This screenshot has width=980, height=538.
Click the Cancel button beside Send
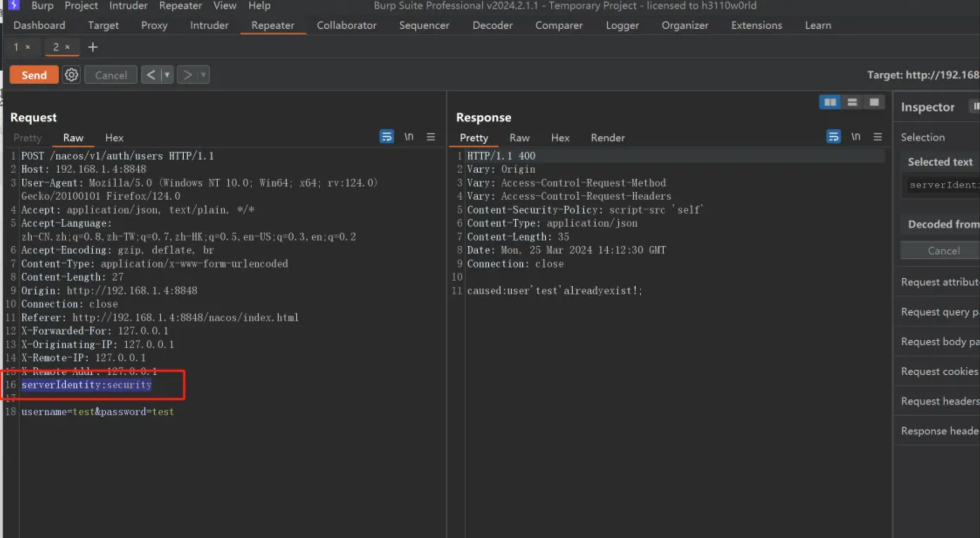(x=111, y=75)
